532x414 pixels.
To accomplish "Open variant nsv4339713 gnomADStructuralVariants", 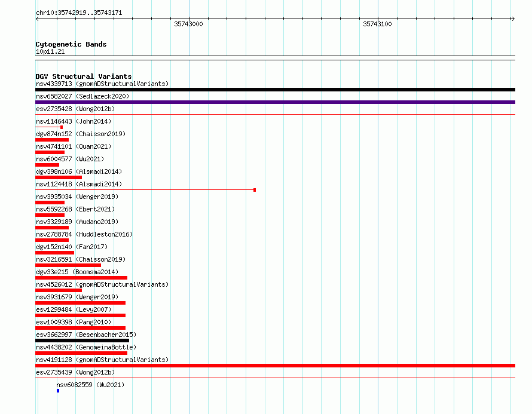I will pos(102,84).
